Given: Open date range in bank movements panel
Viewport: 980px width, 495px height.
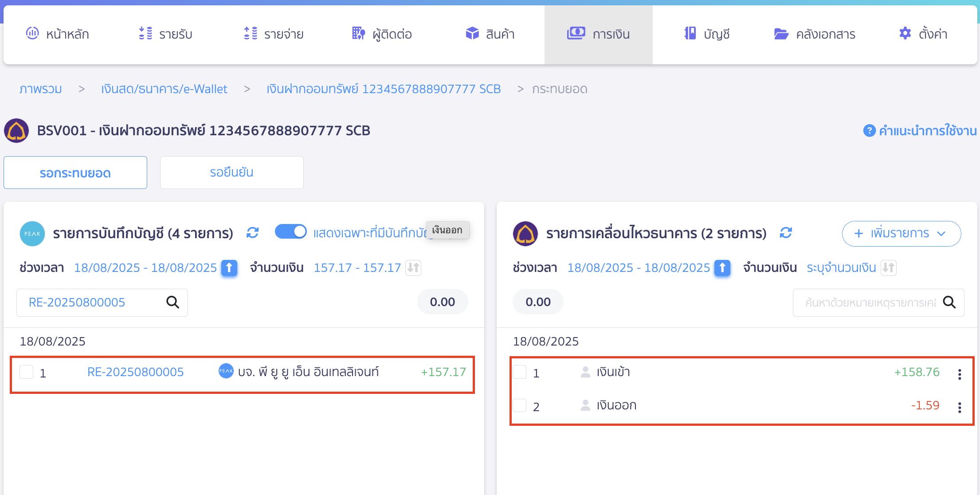Looking at the screenshot, I should [639, 268].
